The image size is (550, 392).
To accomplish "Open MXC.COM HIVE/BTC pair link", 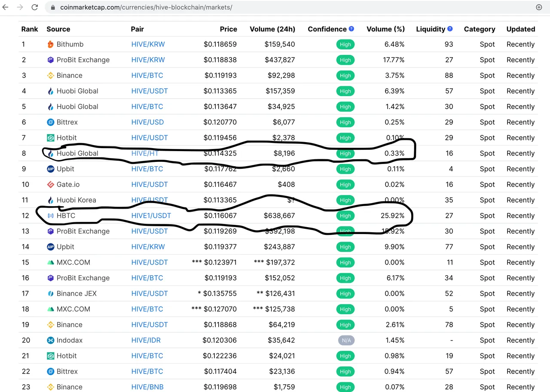I will 147,309.
